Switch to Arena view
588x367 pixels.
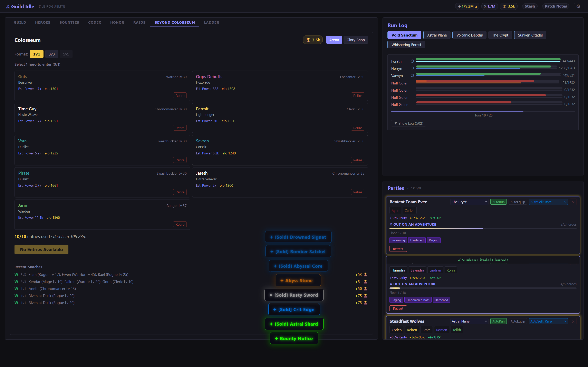pyautogui.click(x=334, y=40)
